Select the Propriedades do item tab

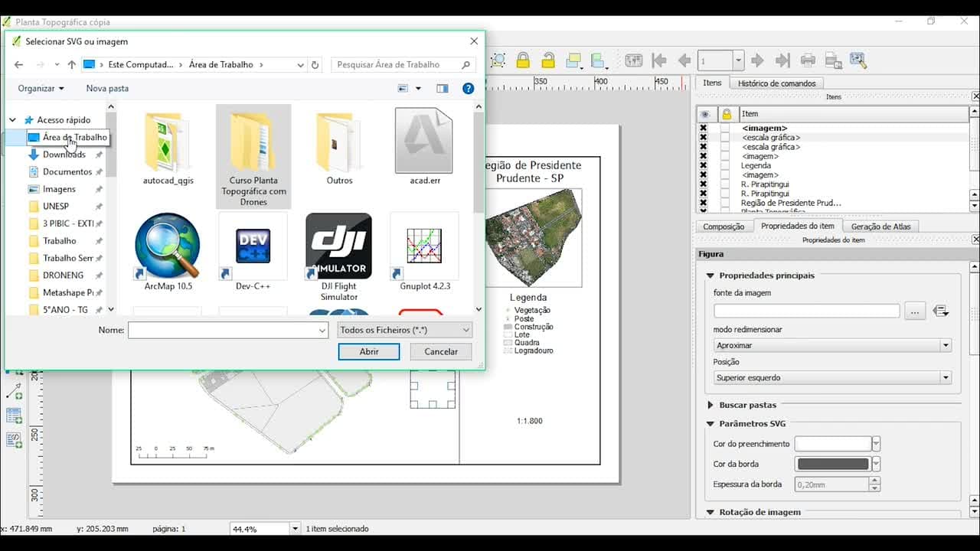click(797, 226)
